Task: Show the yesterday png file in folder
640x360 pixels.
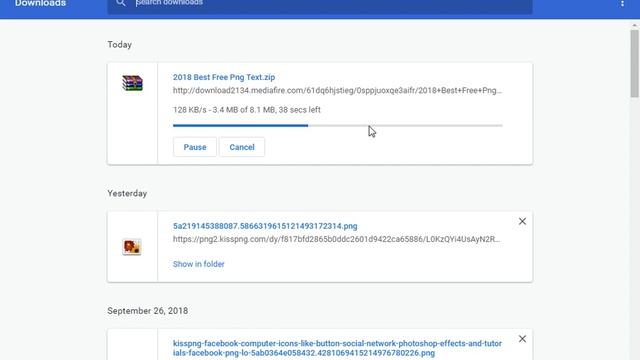Action: click(198, 264)
